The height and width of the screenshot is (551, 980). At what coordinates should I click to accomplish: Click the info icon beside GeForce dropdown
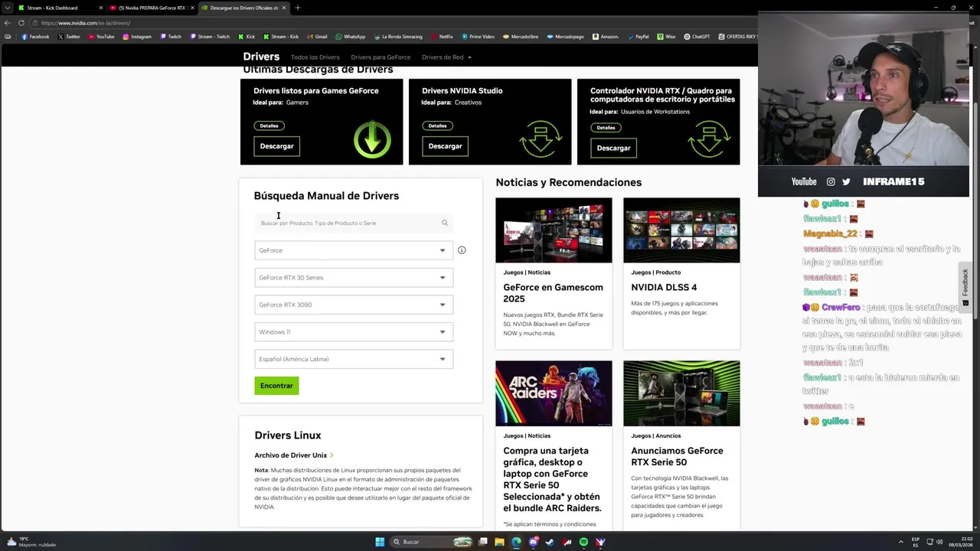pos(462,250)
